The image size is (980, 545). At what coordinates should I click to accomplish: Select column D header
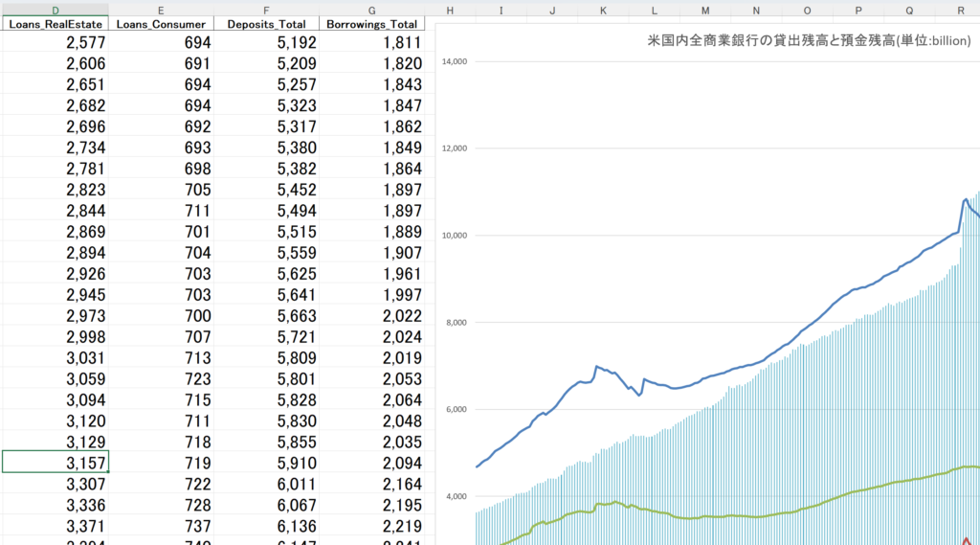pos(55,10)
